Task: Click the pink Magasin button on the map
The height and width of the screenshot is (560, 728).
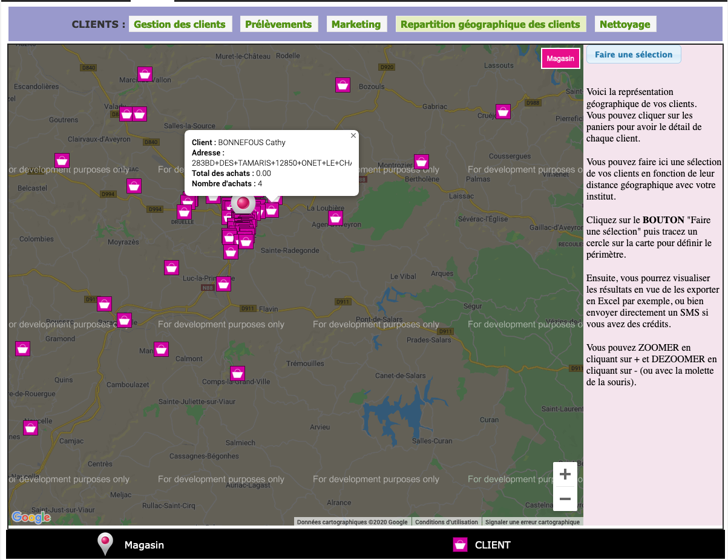Action: coord(560,59)
